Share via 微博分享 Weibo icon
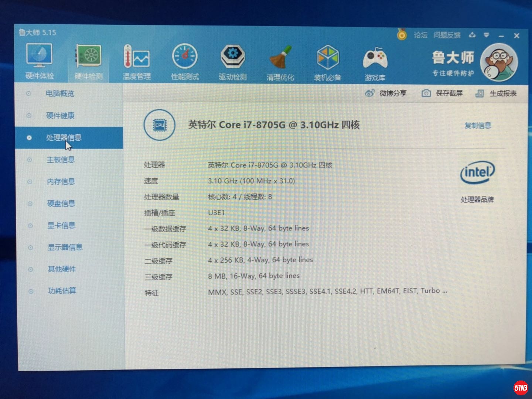532x399 pixels. pyautogui.click(x=386, y=93)
